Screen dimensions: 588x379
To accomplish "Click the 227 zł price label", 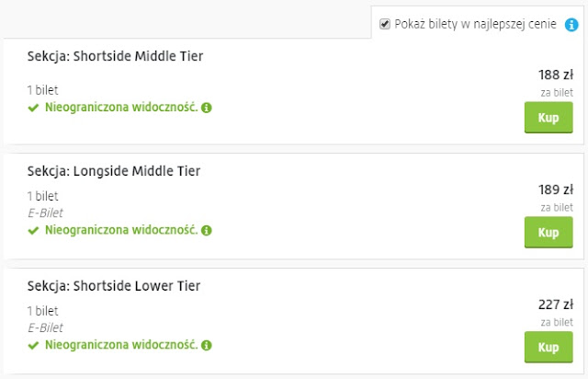I will point(555,304).
